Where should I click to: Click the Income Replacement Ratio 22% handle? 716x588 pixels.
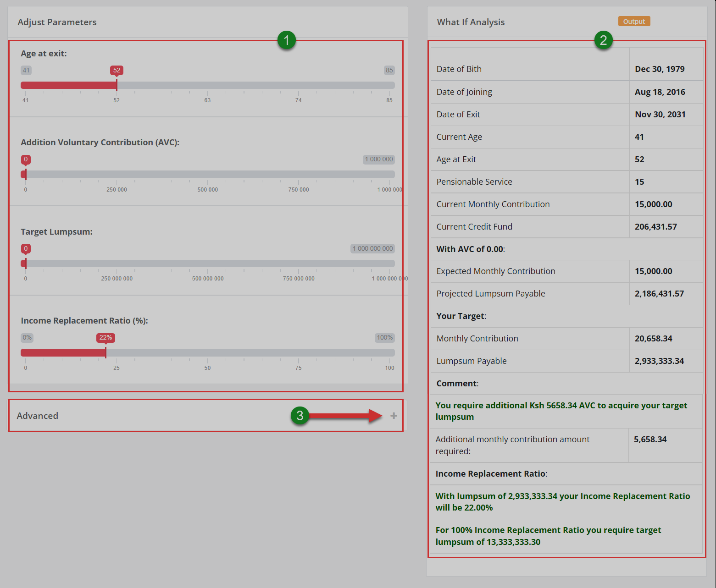[x=106, y=352]
